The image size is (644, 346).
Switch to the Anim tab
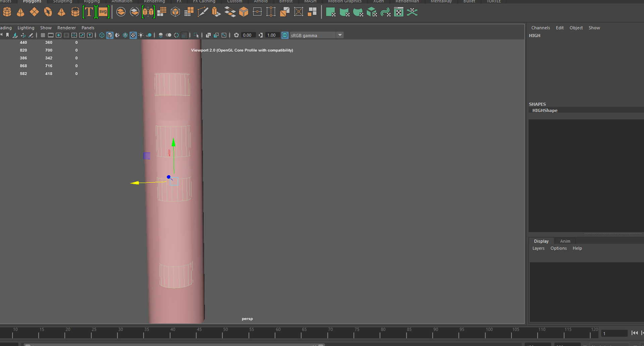click(565, 241)
